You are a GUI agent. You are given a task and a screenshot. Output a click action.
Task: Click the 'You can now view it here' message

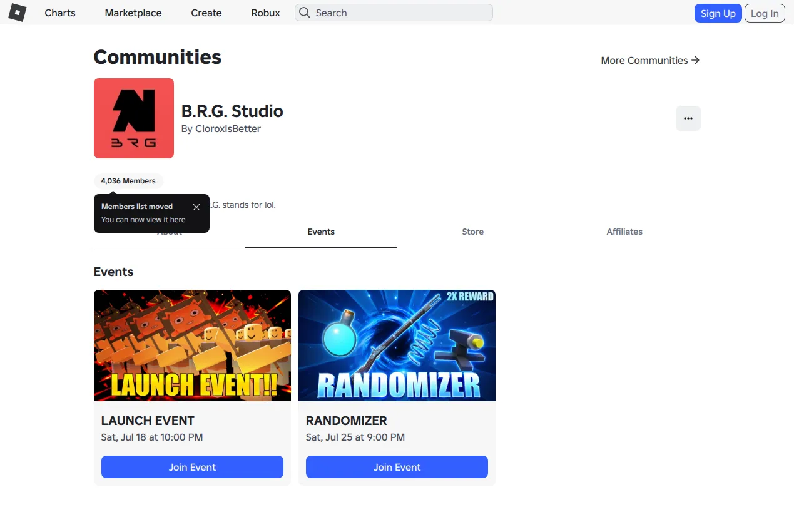143,220
